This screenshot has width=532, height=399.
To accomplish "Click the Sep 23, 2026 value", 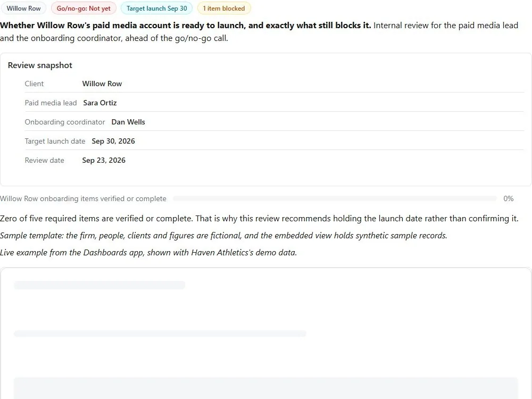I will [104, 160].
